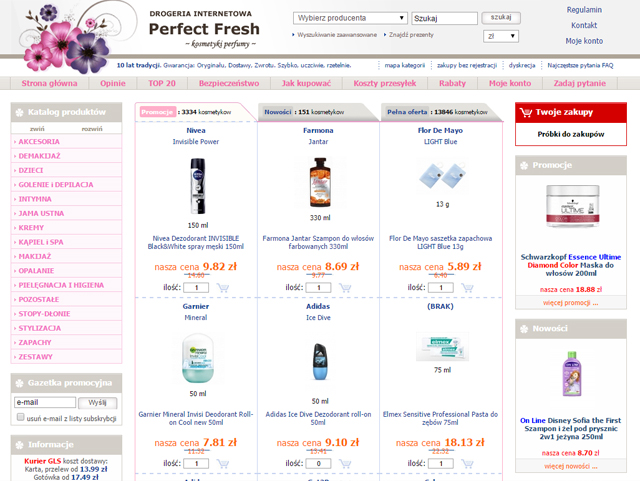Expand all categories with rozwiń
The width and height of the screenshot is (640, 481).
pos(92,129)
